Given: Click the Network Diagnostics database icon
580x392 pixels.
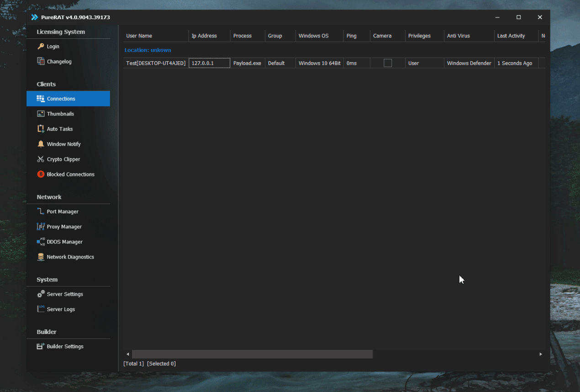Looking at the screenshot, I should pyautogui.click(x=41, y=257).
